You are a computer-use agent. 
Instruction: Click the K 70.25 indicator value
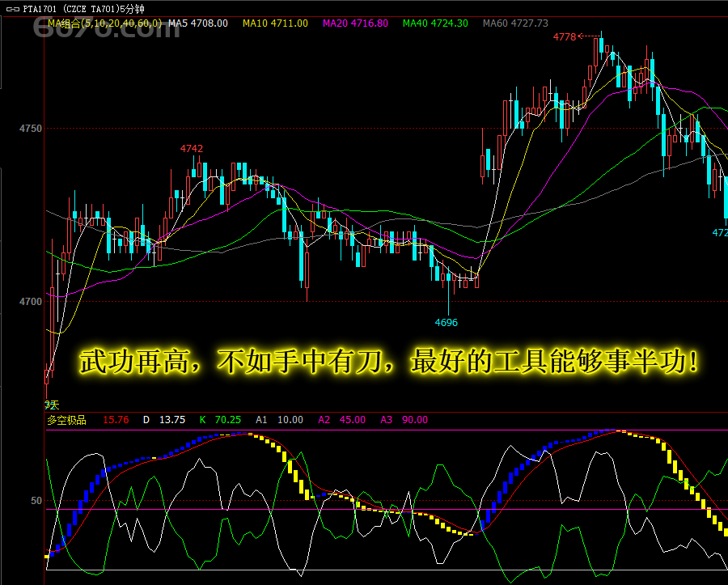tap(220, 420)
